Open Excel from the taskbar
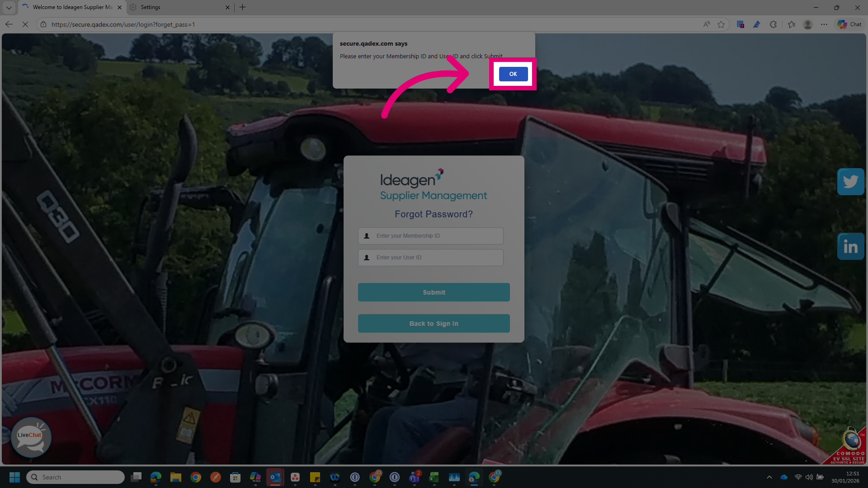Viewport: 868px width, 488px height. 434,477
